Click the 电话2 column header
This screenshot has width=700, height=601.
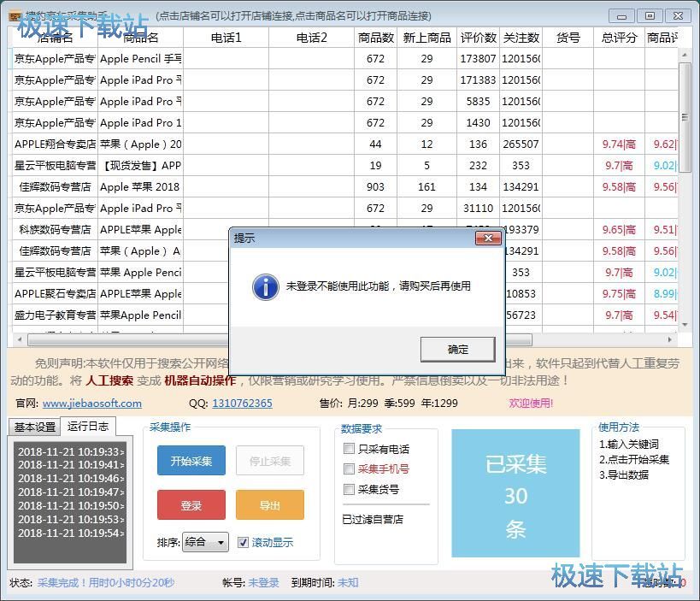pyautogui.click(x=312, y=38)
